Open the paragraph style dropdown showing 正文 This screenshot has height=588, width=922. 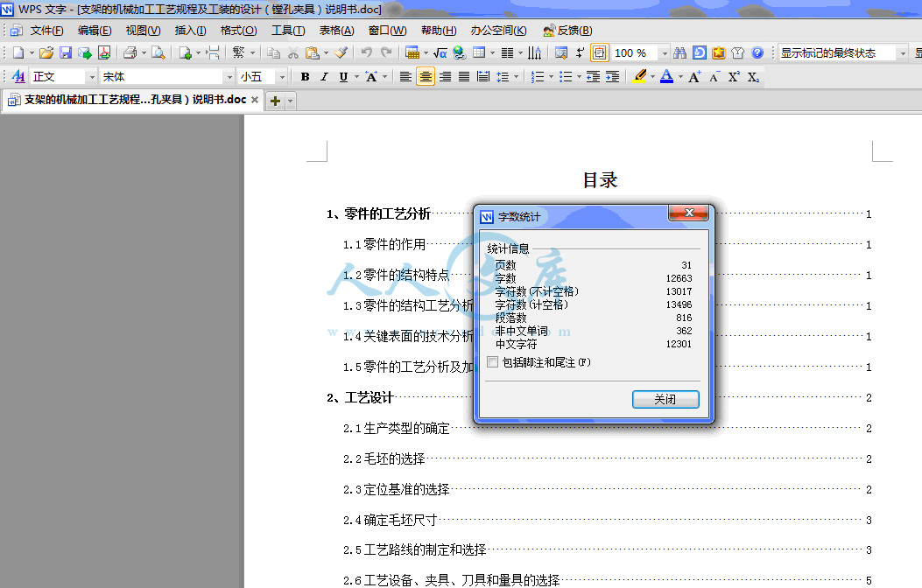click(x=92, y=77)
